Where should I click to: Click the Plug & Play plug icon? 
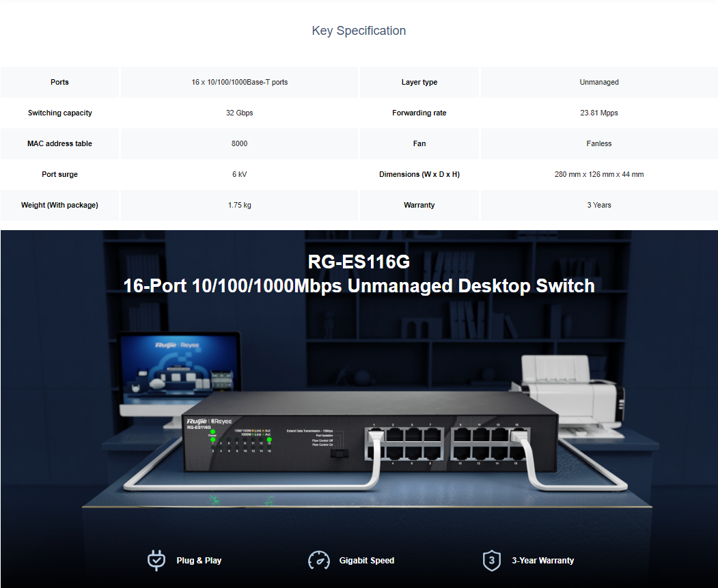click(x=156, y=560)
